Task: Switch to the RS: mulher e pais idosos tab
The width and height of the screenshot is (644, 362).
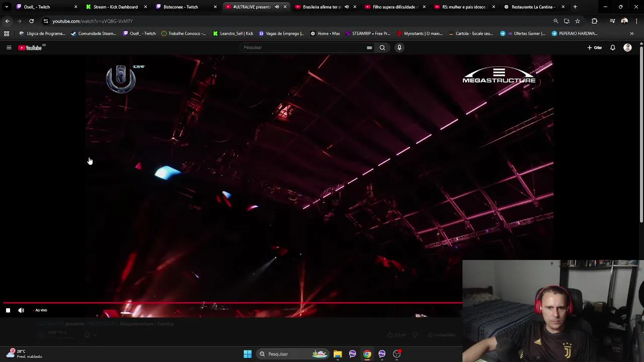Action: click(463, 7)
